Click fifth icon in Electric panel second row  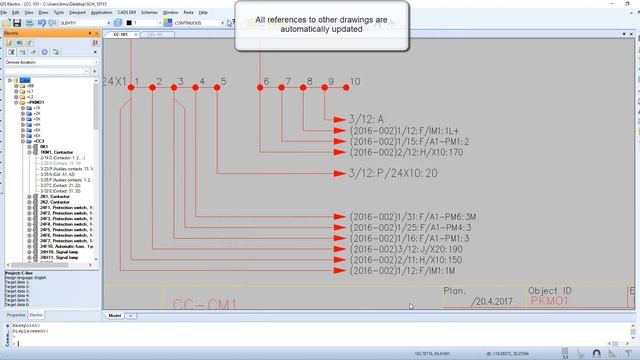coord(56,52)
